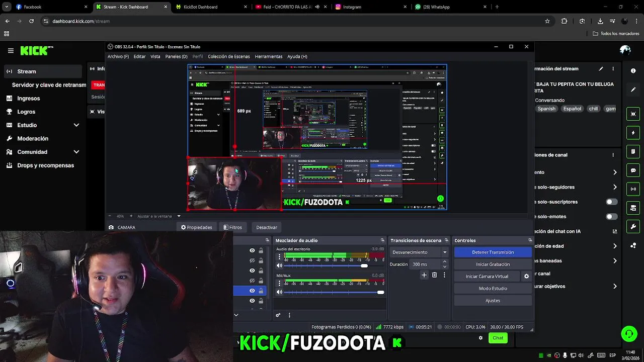
Task: Add a scene transition with plus icon
Action: pos(424,275)
